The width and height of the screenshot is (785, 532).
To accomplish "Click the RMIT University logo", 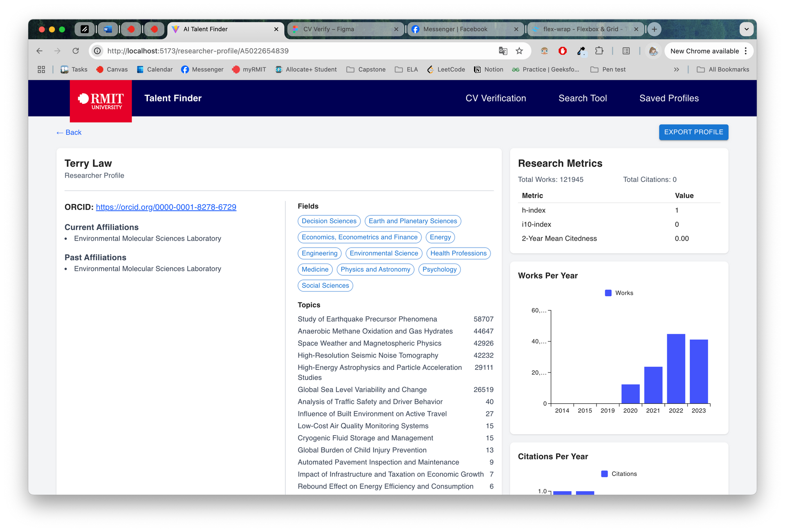I will [x=101, y=101].
